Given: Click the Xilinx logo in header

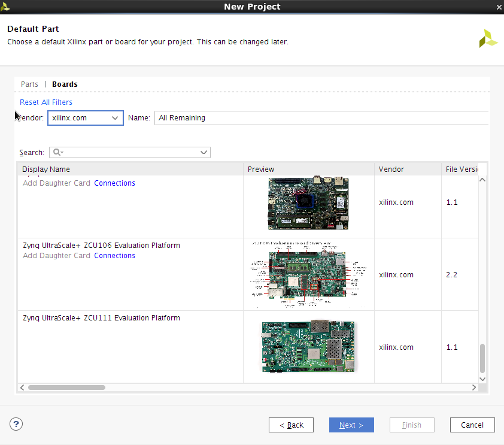Looking at the screenshot, I should tap(488, 38).
